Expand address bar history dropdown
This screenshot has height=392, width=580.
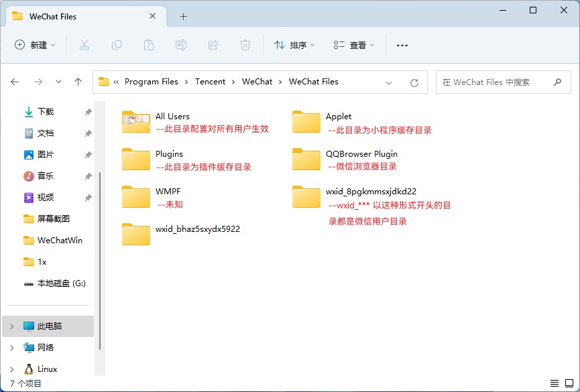(x=389, y=83)
